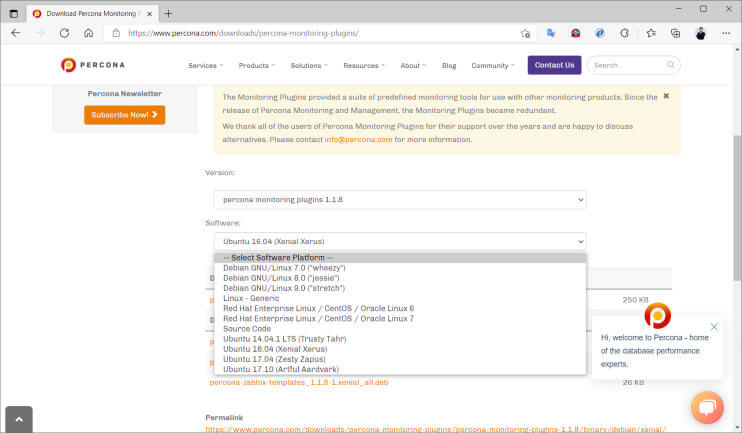Click the address bar URL
742x433 pixels.
(x=243, y=33)
